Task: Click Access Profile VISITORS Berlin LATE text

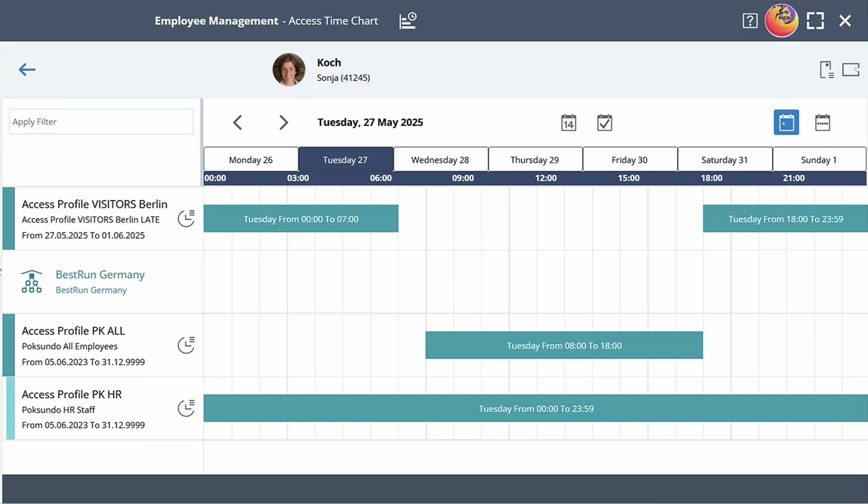Action: pyautogui.click(x=91, y=220)
